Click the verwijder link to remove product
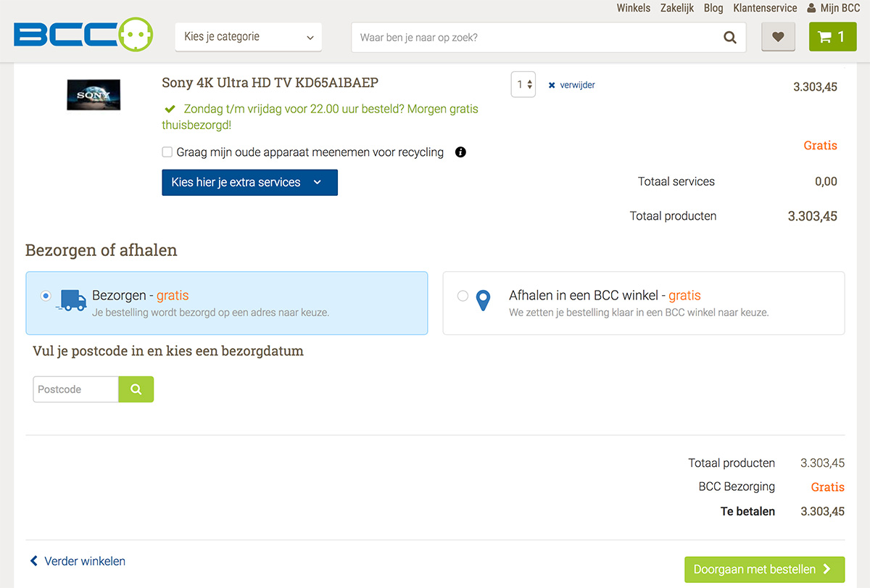Screen dimensions: 870x588 pos(578,86)
